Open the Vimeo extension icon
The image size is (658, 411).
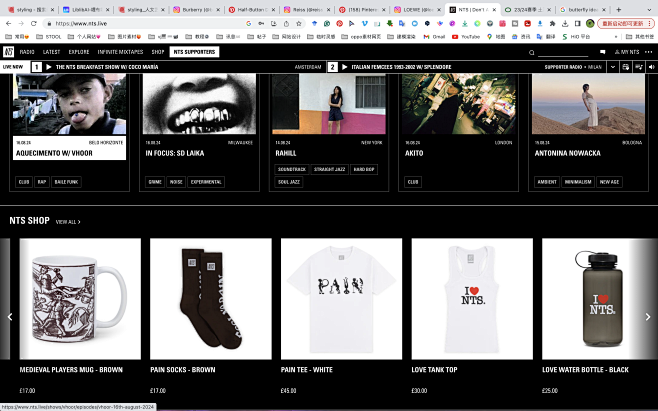[x=364, y=24]
